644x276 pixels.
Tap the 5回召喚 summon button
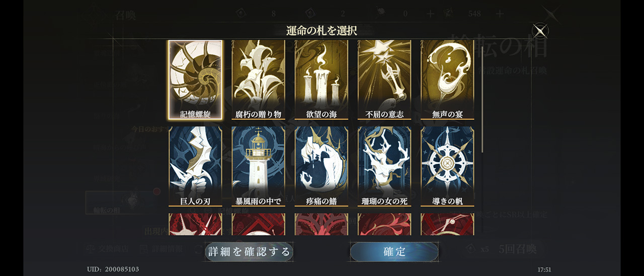pyautogui.click(x=518, y=249)
